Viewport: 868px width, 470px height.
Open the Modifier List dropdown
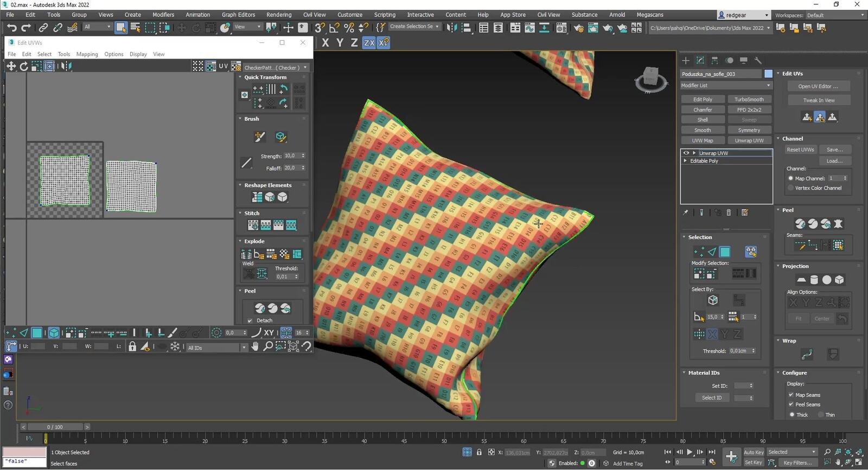tap(726, 86)
